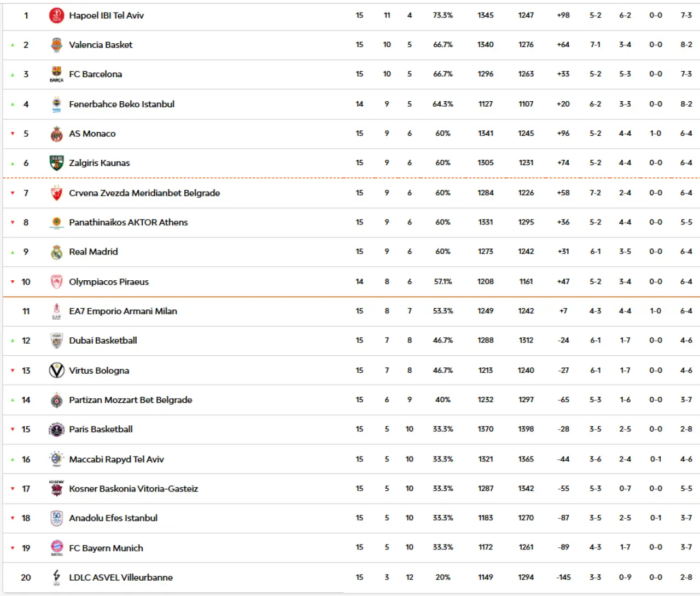Click the Virtus Bologna V logo
This screenshot has height=596, width=700.
pyautogui.click(x=56, y=371)
